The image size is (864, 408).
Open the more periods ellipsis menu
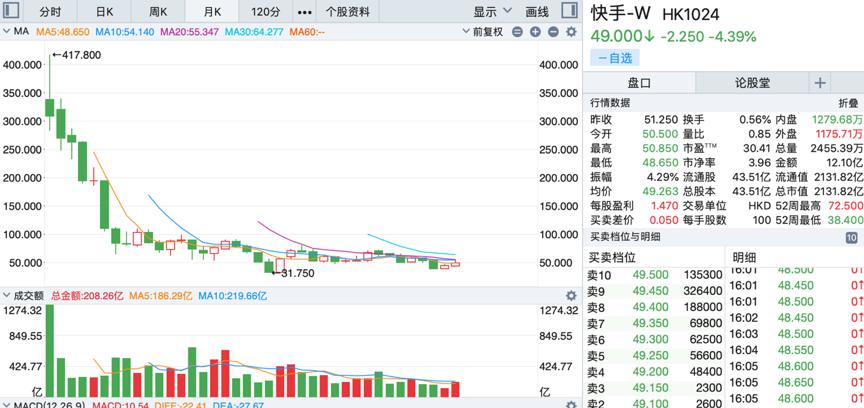[304, 12]
